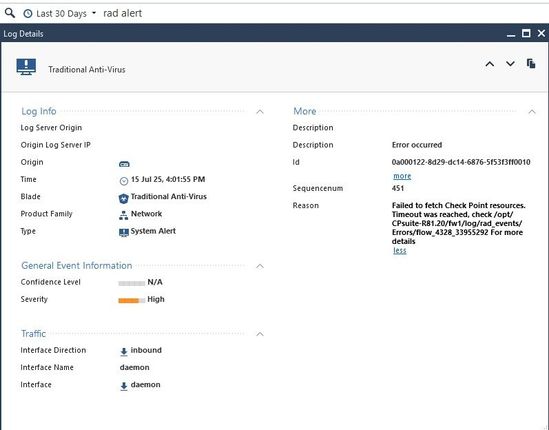Click the Traditional Anti-Virus monitor alert icon
Image resolution: width=549 pixels, height=430 pixels.
point(26,67)
